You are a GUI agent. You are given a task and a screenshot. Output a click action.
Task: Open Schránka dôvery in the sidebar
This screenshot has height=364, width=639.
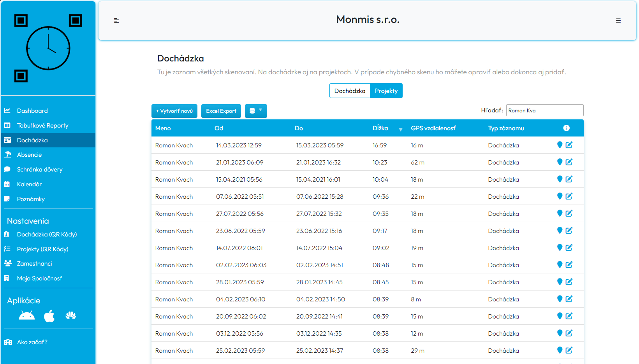48,170
